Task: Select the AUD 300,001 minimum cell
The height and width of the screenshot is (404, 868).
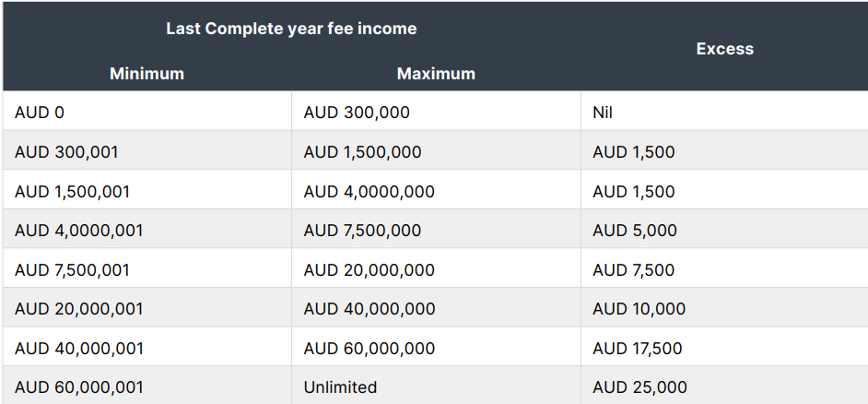Action: pos(66,152)
